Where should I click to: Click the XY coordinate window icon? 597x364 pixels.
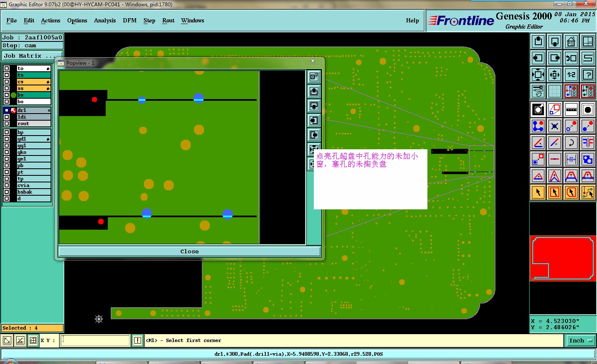(588, 41)
